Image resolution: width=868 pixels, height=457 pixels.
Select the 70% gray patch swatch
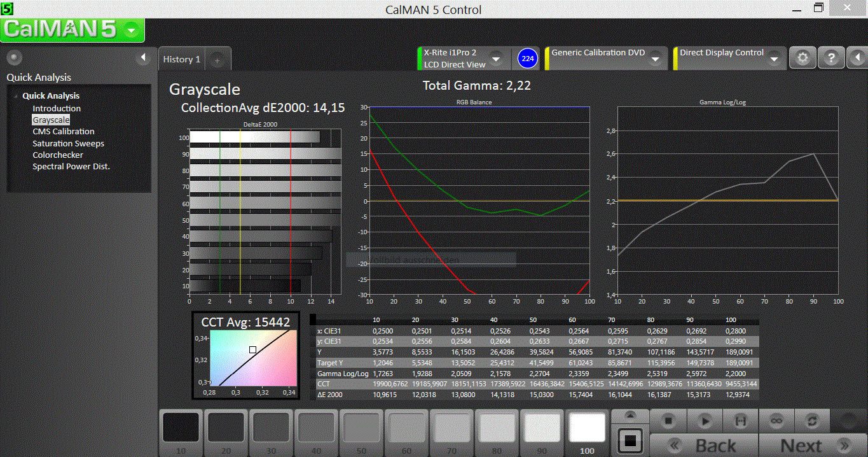click(x=451, y=428)
